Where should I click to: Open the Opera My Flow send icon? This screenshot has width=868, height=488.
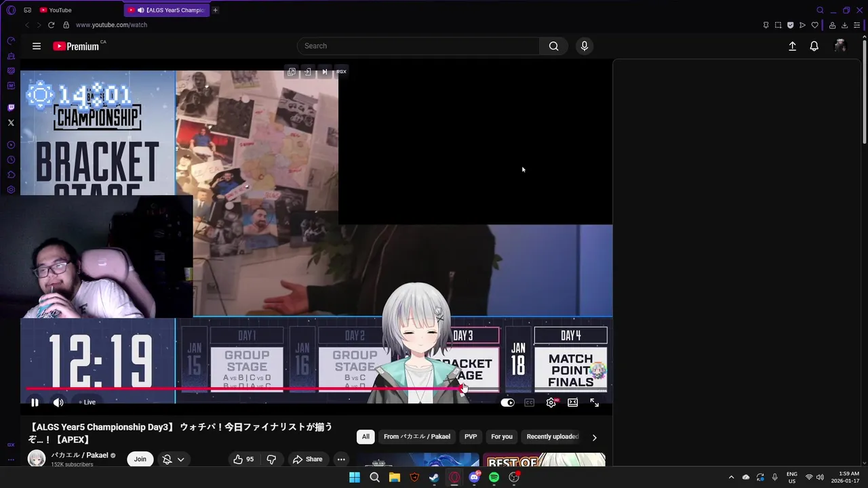click(802, 25)
